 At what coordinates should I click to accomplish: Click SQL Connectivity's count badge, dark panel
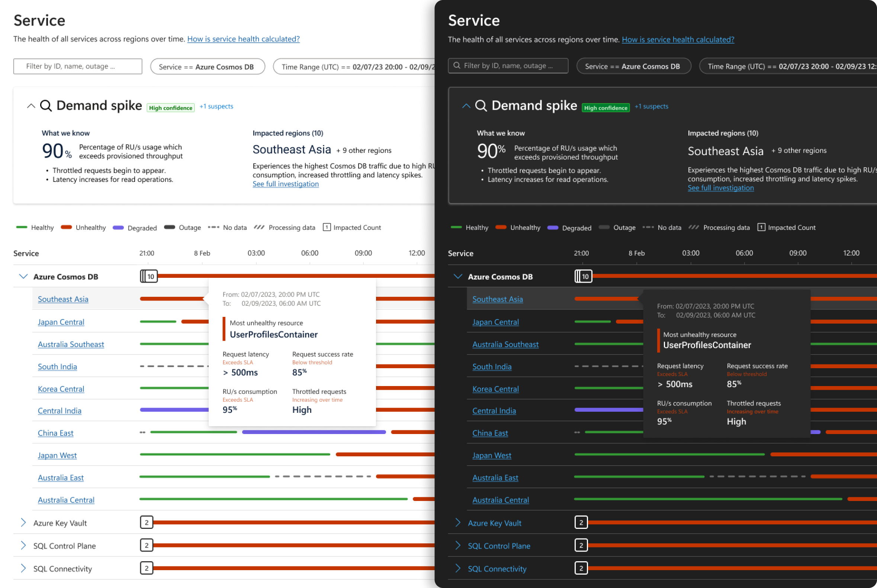581,568
